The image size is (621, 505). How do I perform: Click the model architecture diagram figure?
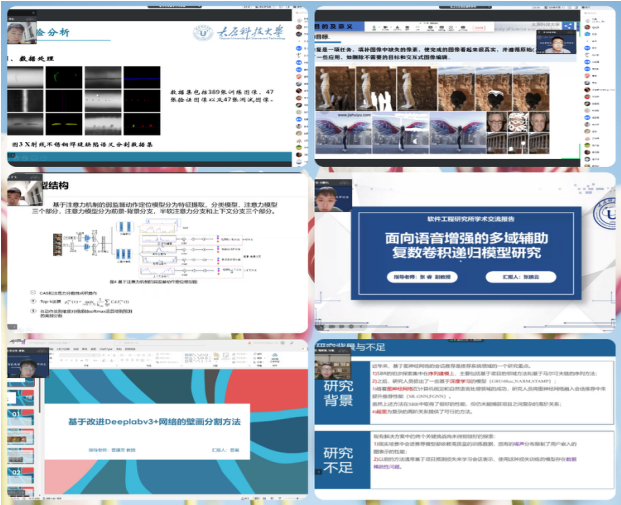(x=155, y=250)
